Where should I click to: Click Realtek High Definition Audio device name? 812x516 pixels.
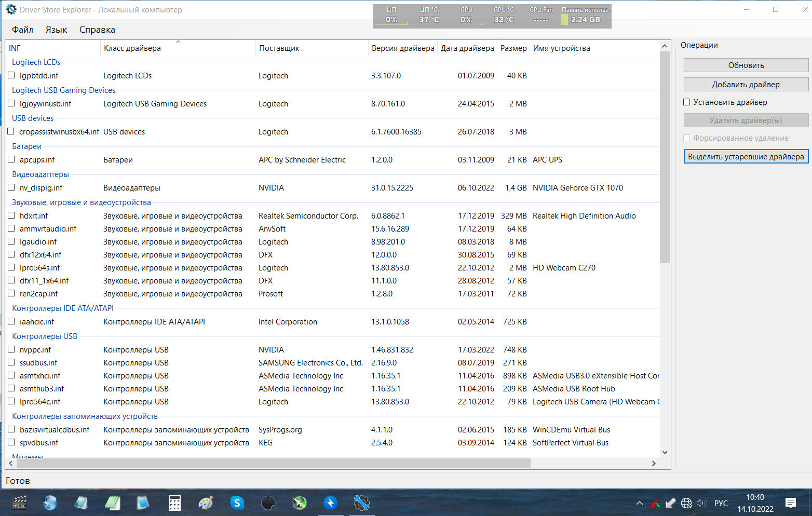point(584,216)
